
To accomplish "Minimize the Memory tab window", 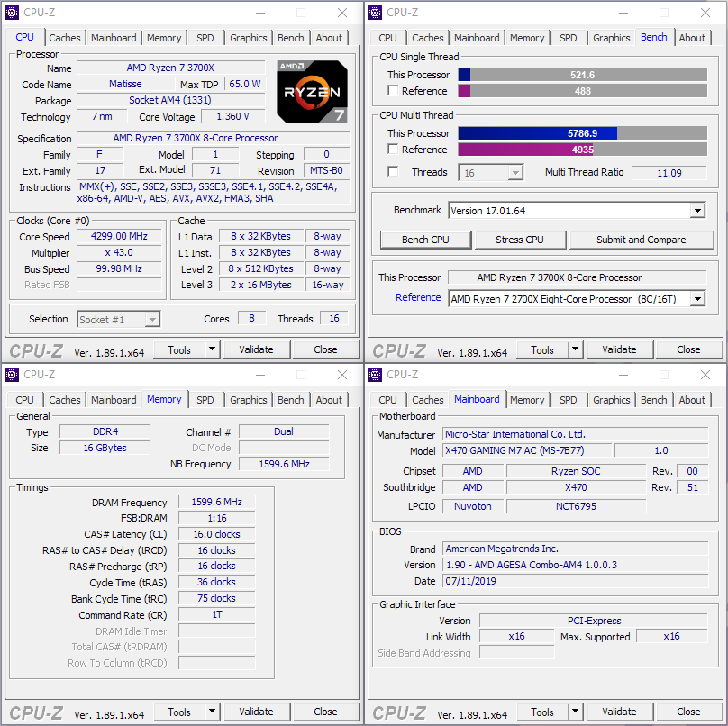I will coord(260,375).
